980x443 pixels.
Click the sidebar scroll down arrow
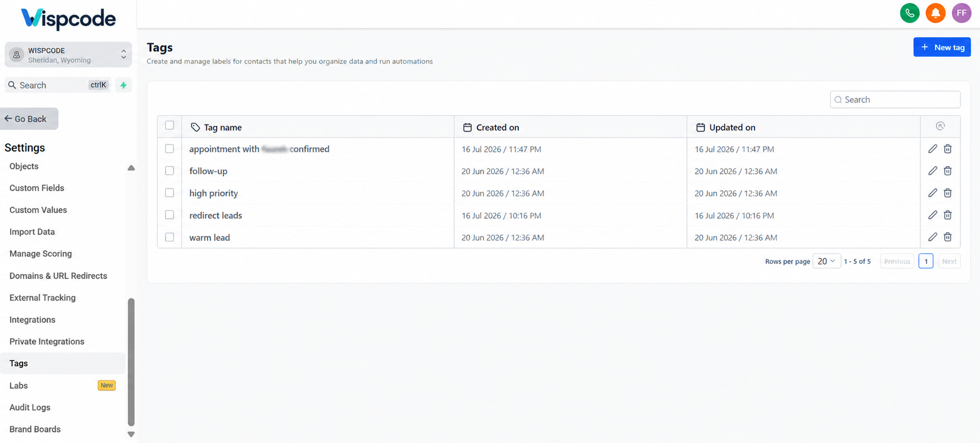point(131,435)
